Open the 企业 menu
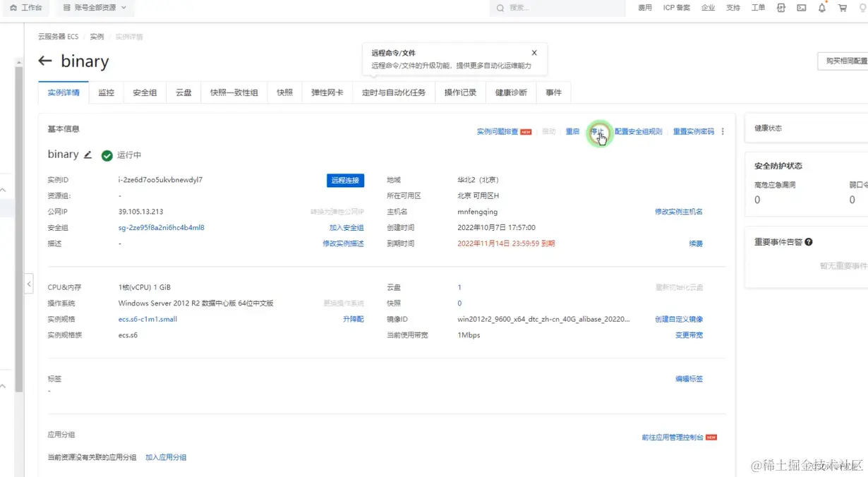Image resolution: width=868 pixels, height=477 pixels. tap(709, 8)
